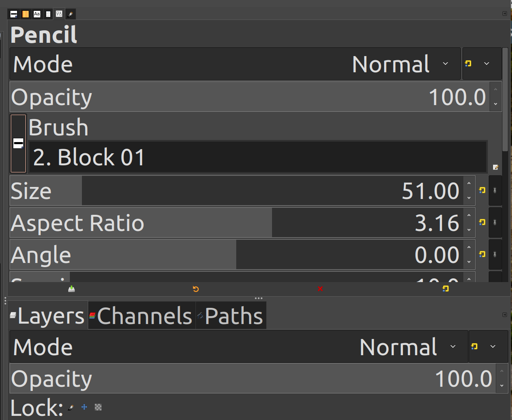This screenshot has height=420, width=512.
Task: Expand the paint mode group selector
Action: point(482,64)
